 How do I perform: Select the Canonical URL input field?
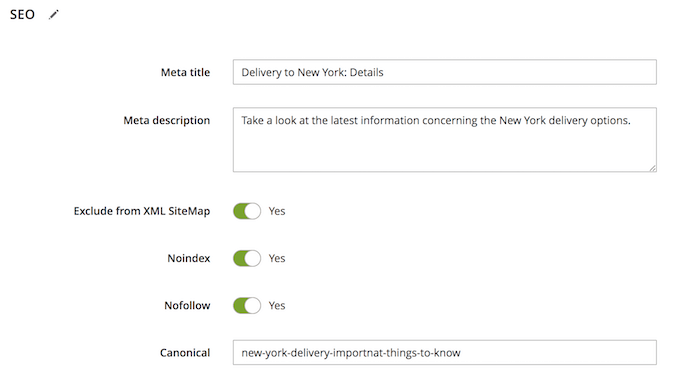(444, 353)
